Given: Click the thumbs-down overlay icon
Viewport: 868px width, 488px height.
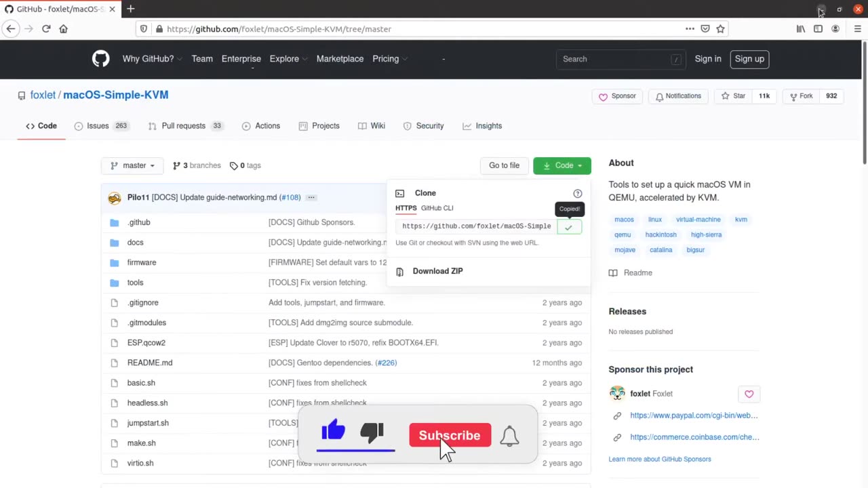Looking at the screenshot, I should 372,432.
